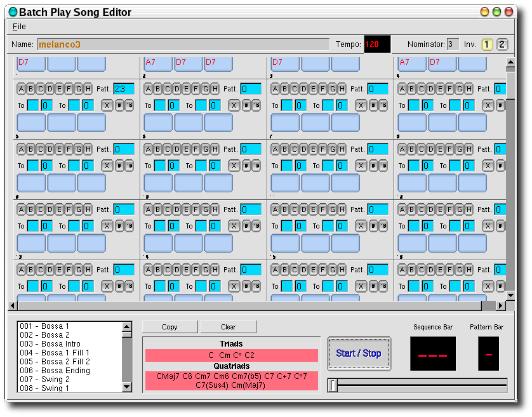Select inversion button 1

point(487,44)
